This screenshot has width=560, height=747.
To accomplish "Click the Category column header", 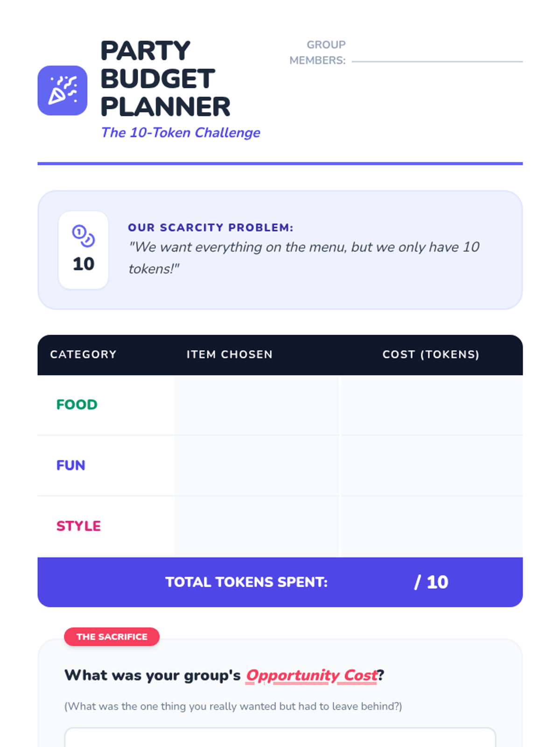I will click(83, 354).
